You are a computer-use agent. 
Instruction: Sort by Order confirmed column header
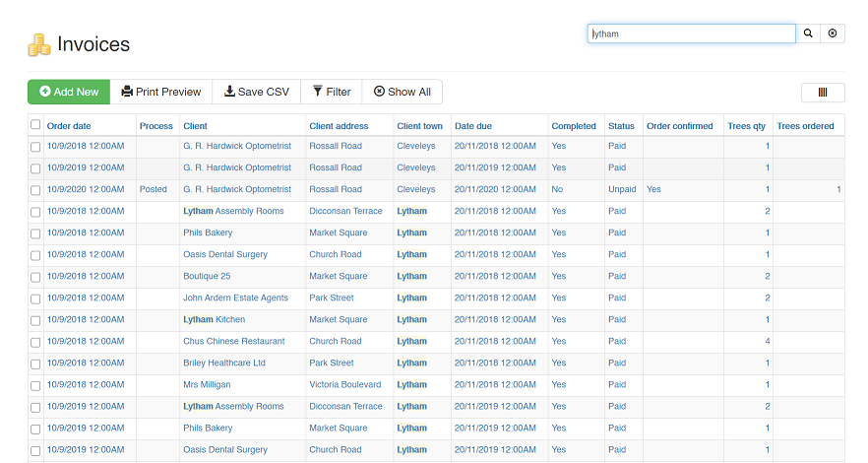680,126
